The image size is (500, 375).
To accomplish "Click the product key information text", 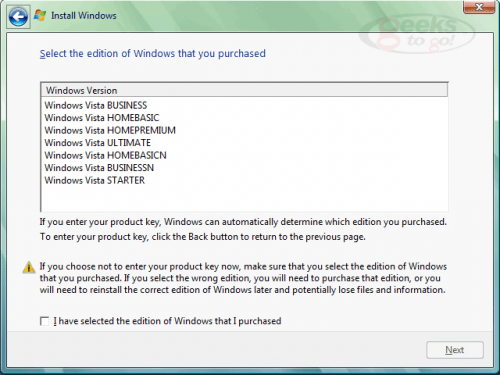I will [243, 229].
